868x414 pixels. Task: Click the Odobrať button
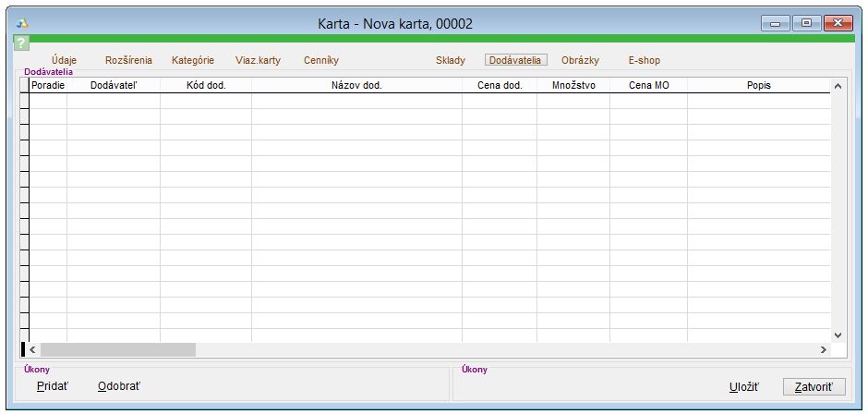point(119,386)
